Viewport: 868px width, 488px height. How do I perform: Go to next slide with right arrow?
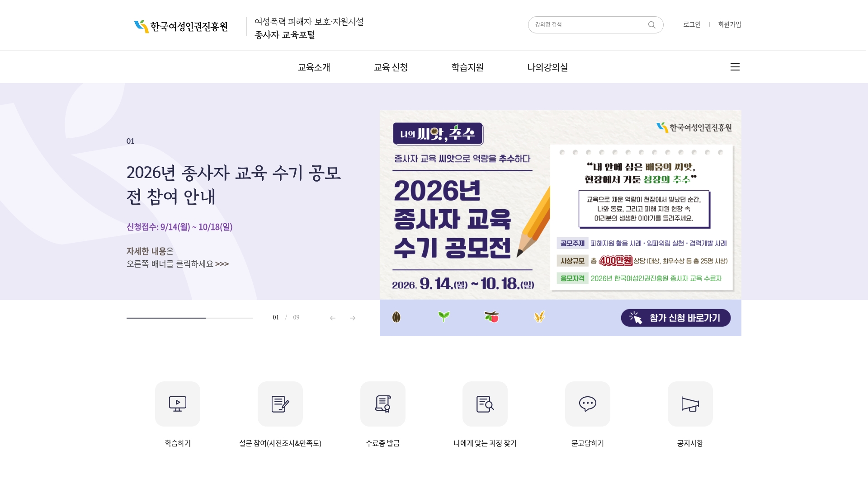[353, 318]
